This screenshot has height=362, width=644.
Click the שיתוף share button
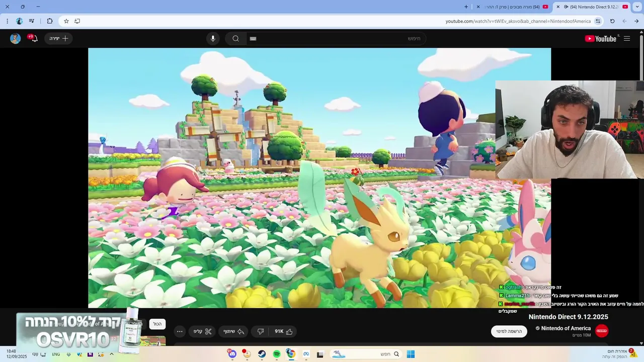click(234, 331)
